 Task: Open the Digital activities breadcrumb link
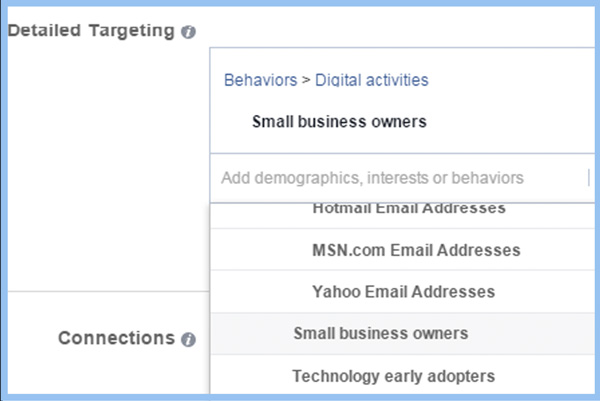pyautogui.click(x=372, y=80)
